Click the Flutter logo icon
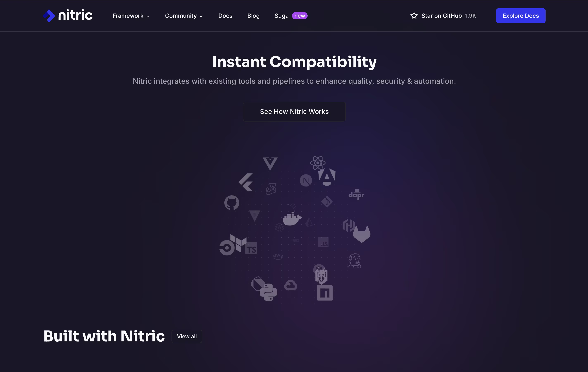Screen dimensions: 588x372 246,182
